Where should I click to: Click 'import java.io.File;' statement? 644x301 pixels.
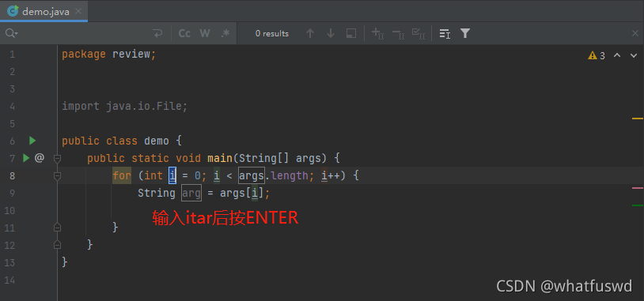click(x=125, y=107)
